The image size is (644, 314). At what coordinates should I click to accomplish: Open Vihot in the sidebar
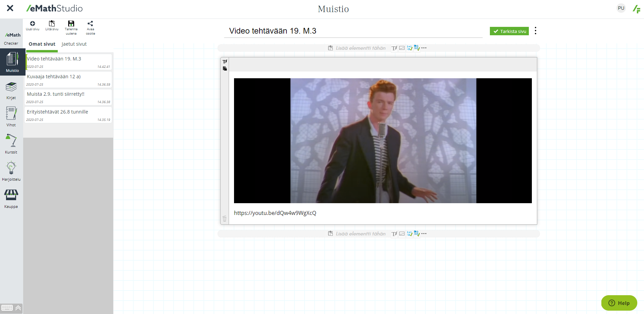tap(11, 117)
